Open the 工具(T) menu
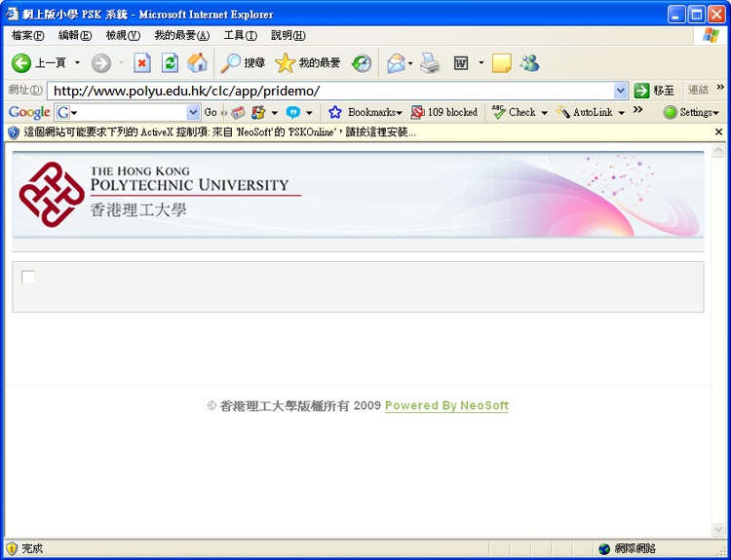This screenshot has width=731, height=560. click(x=240, y=36)
